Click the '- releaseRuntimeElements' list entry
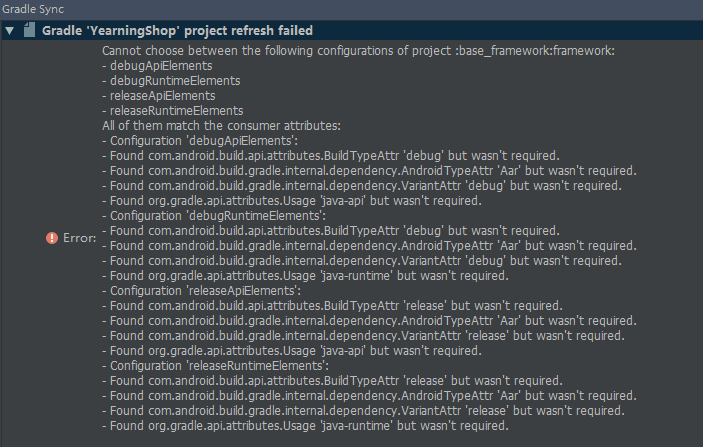 click(x=173, y=110)
